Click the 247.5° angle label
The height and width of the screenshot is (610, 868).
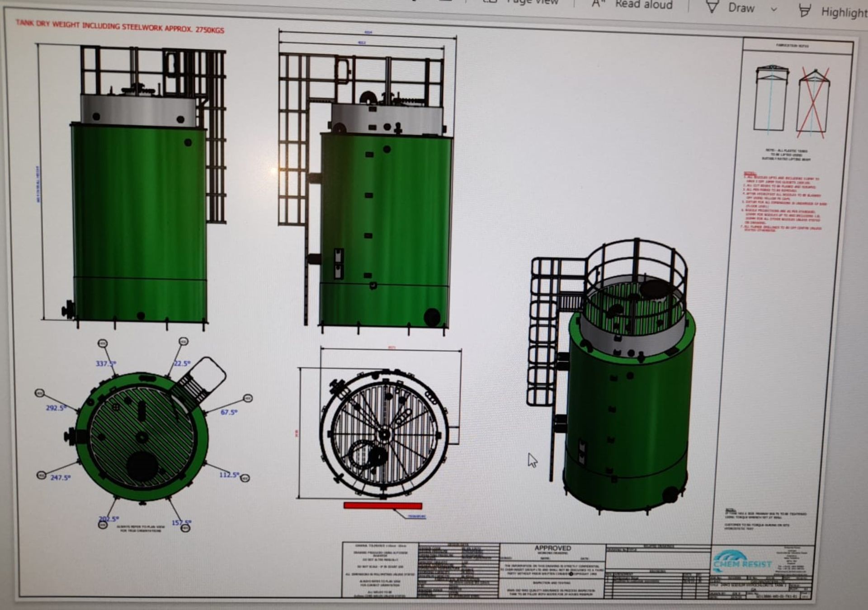[x=60, y=477]
